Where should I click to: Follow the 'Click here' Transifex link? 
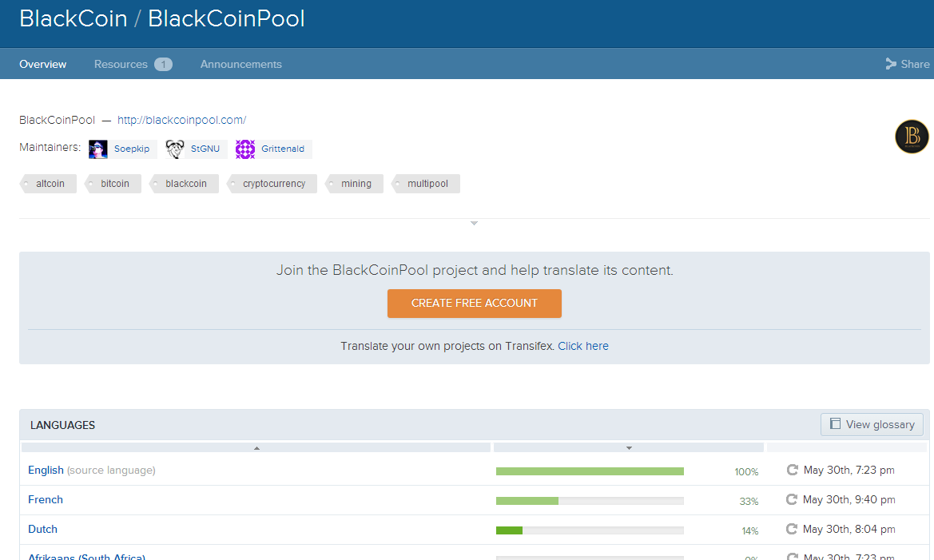click(583, 346)
